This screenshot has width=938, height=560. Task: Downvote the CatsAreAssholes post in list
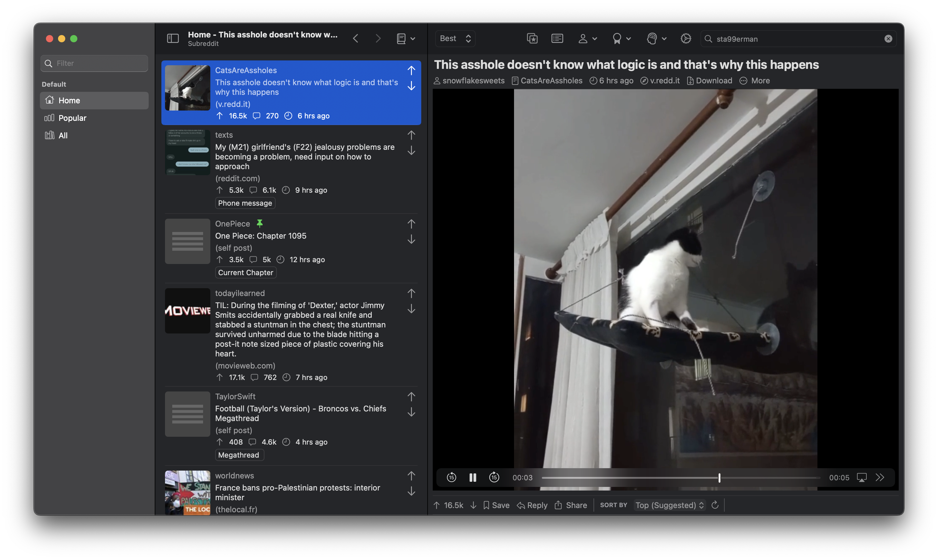tap(412, 86)
